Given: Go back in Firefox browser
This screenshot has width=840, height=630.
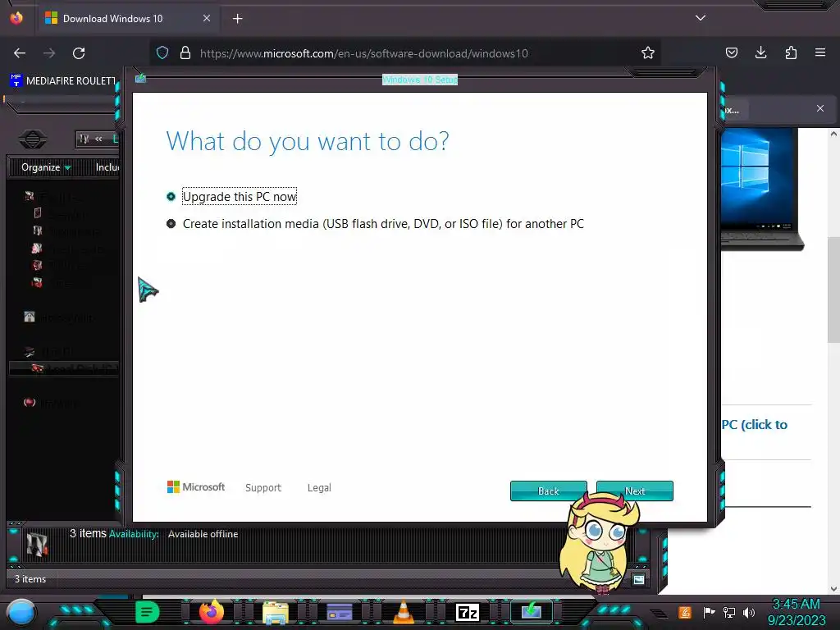Looking at the screenshot, I should [x=20, y=53].
